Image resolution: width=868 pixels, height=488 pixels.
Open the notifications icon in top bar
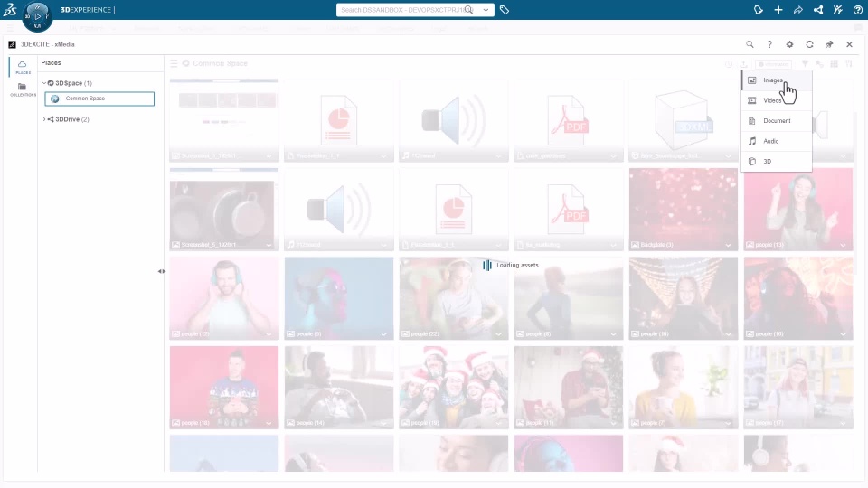click(759, 10)
